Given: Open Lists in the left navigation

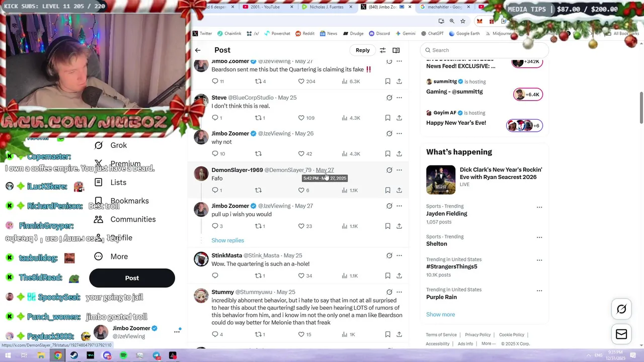Looking at the screenshot, I should (111, 183).
